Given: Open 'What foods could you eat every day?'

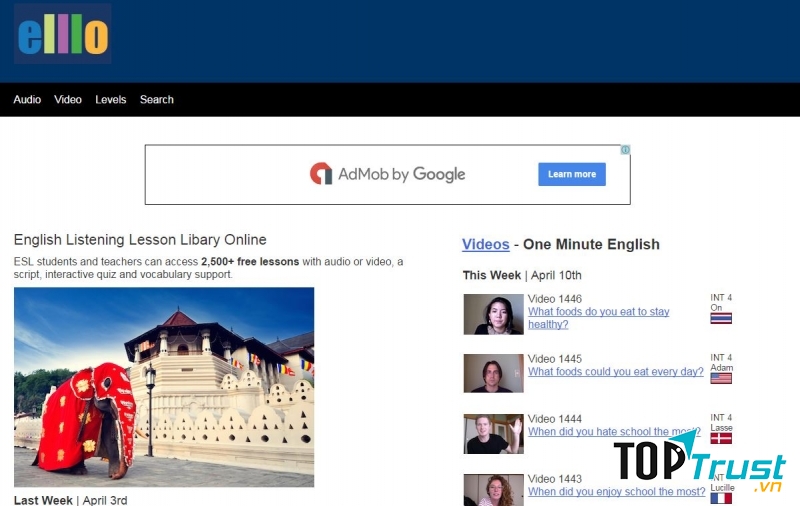Looking at the screenshot, I should coord(616,372).
